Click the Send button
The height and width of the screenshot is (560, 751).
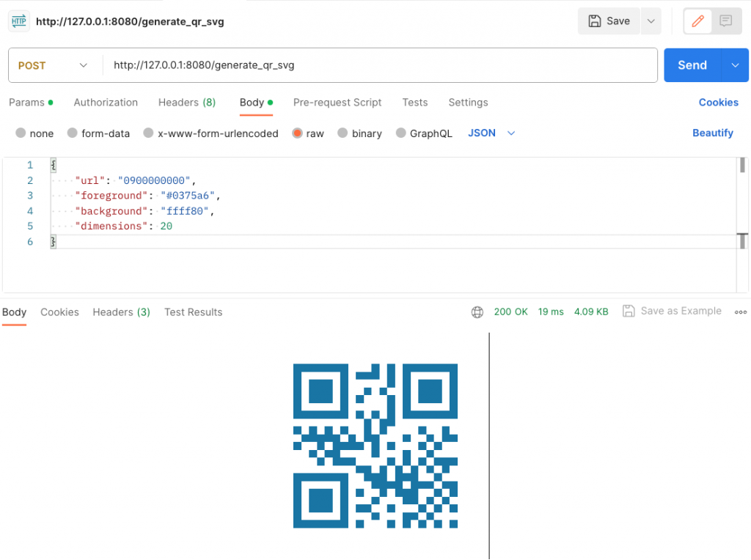click(692, 65)
